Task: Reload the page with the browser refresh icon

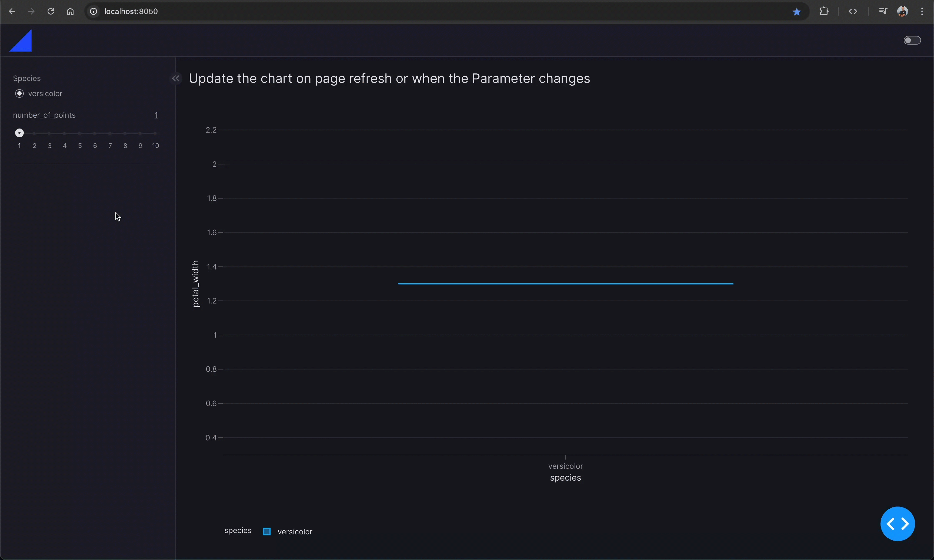Action: point(51,11)
